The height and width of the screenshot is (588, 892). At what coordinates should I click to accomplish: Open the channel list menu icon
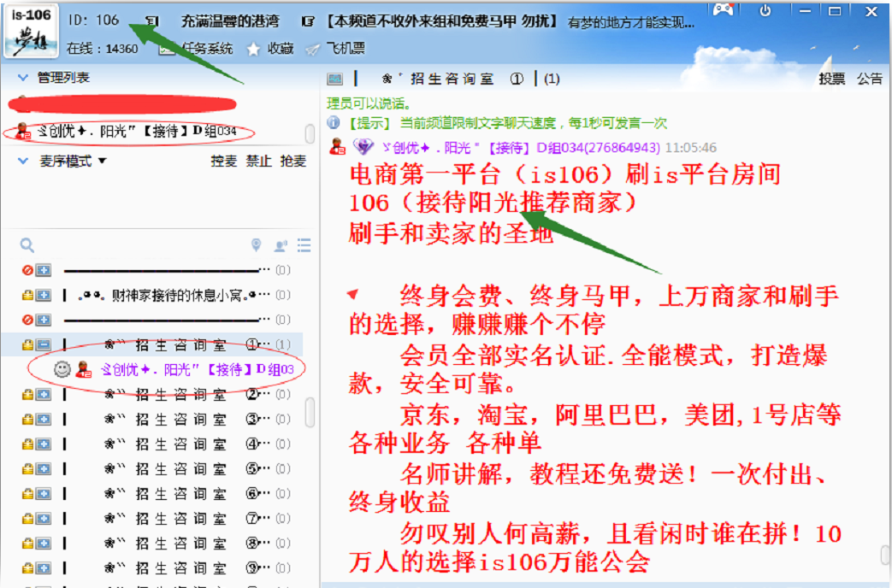[304, 245]
